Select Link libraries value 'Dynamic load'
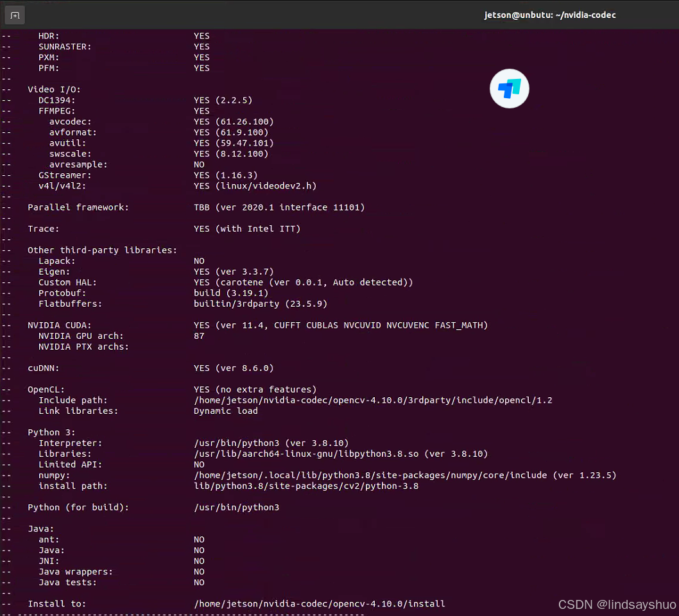The height and width of the screenshot is (616, 679). pyautogui.click(x=226, y=411)
